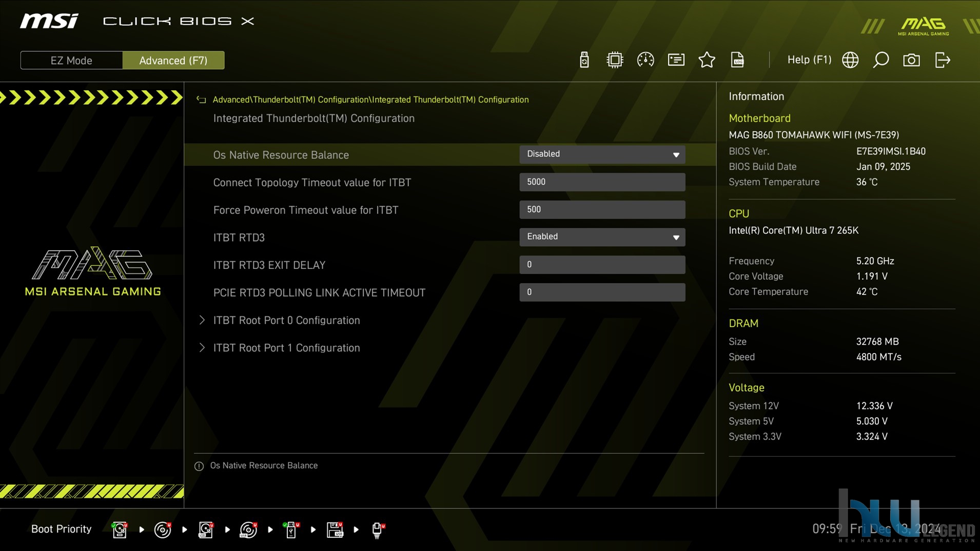
Task: Open the search magnifier icon
Action: click(880, 60)
